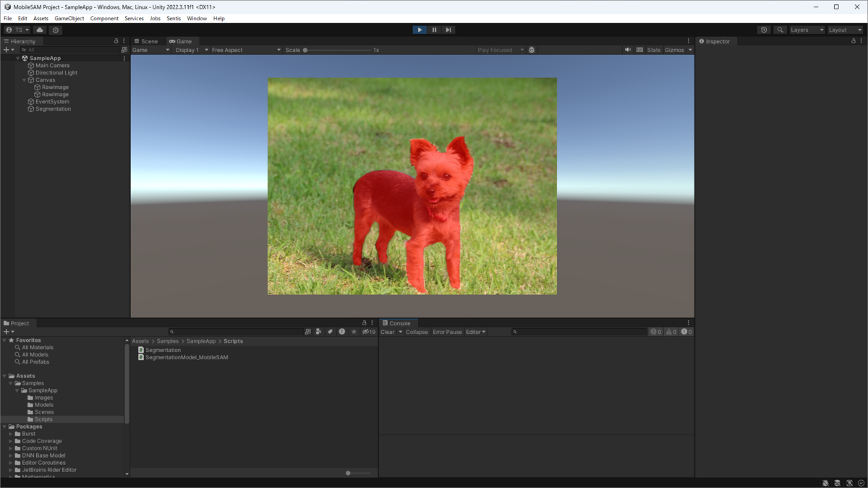Select the Segmentation GameObject in Hierarchy
Image resolution: width=868 pixels, height=488 pixels.
[53, 108]
